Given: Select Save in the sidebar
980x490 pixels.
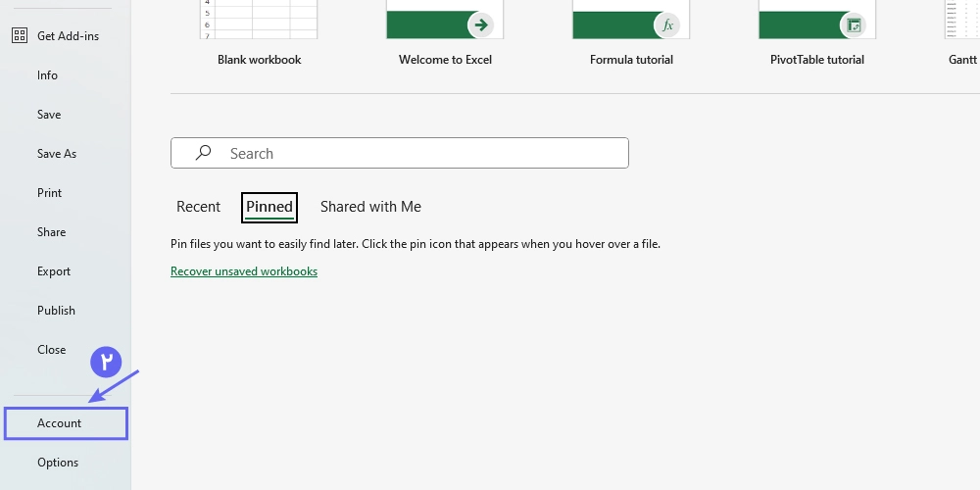Looking at the screenshot, I should 49,115.
